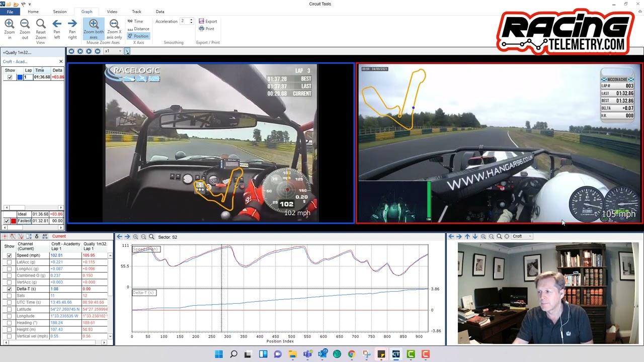Screen dimensions: 644x362
Task: Pan the graph right
Action: [72, 29]
